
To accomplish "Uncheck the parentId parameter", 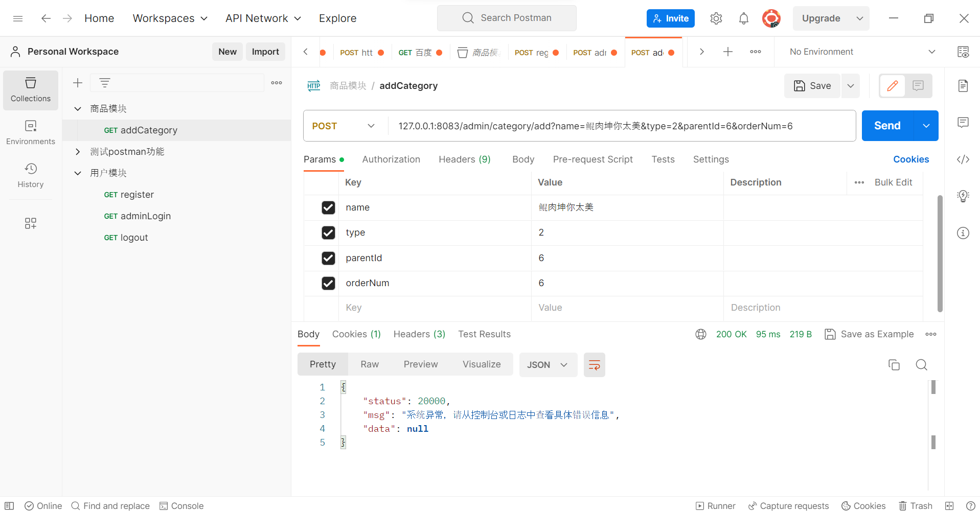I will coord(328,258).
